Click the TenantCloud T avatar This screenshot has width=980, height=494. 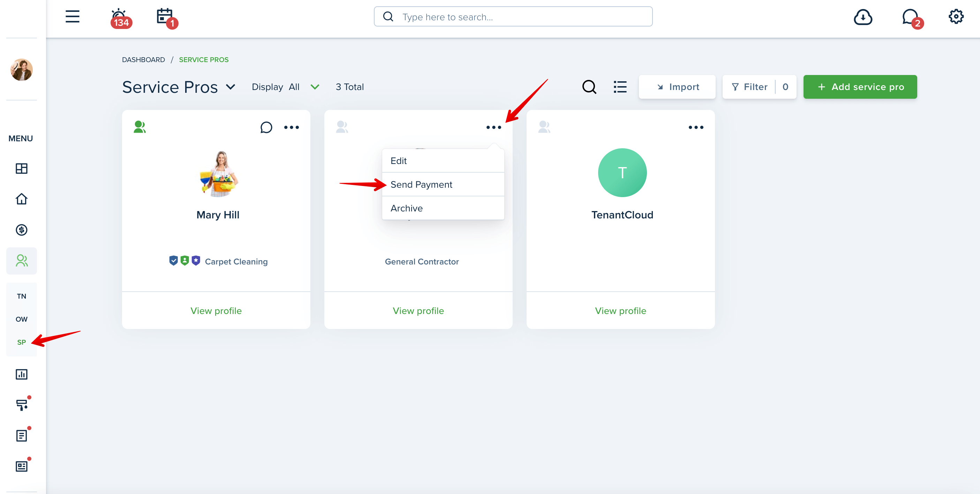click(622, 172)
